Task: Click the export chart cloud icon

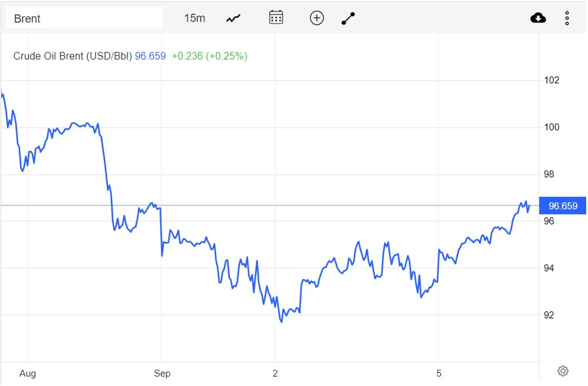Action: click(x=538, y=17)
